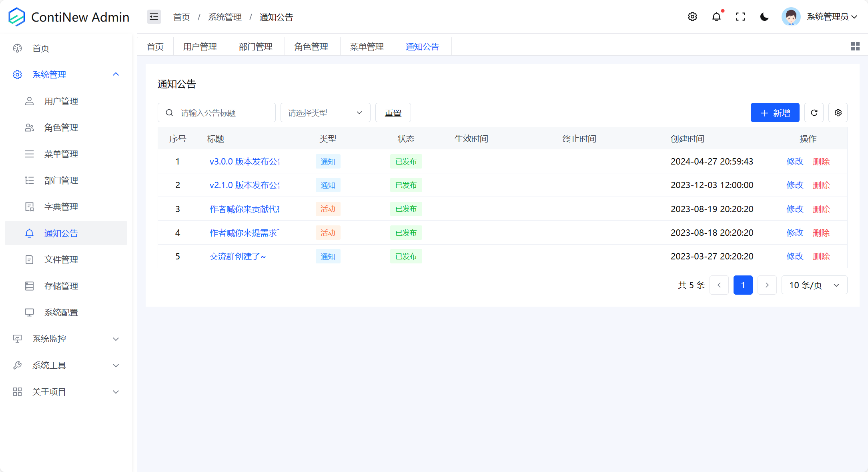Open the 请选择类型 dropdown
This screenshot has height=472, width=868.
click(x=325, y=112)
